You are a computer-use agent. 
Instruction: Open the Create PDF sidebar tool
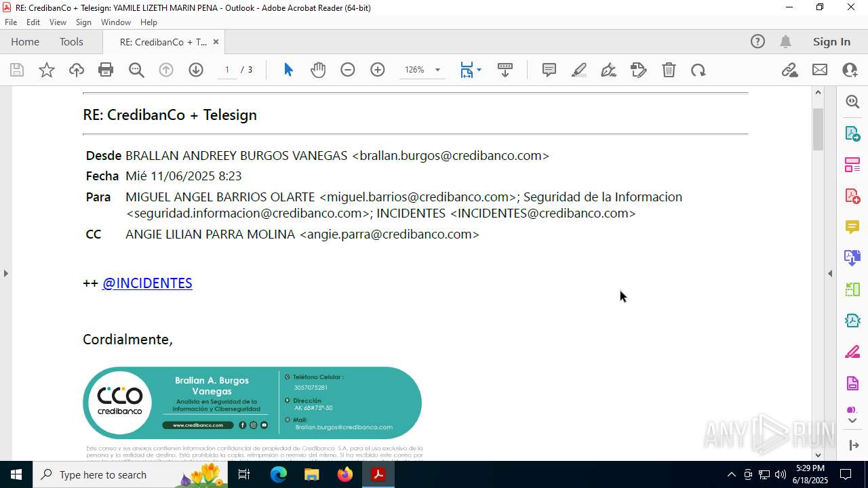pyautogui.click(x=852, y=196)
